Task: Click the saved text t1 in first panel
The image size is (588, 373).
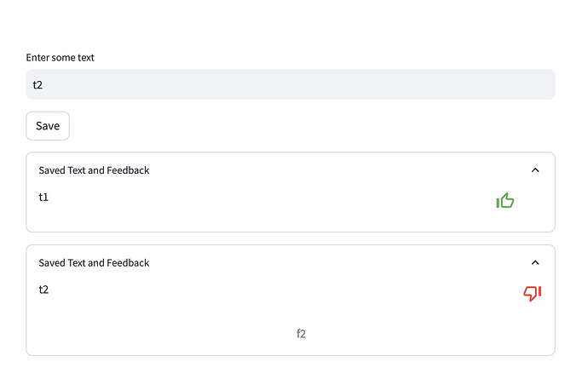Action: point(44,197)
